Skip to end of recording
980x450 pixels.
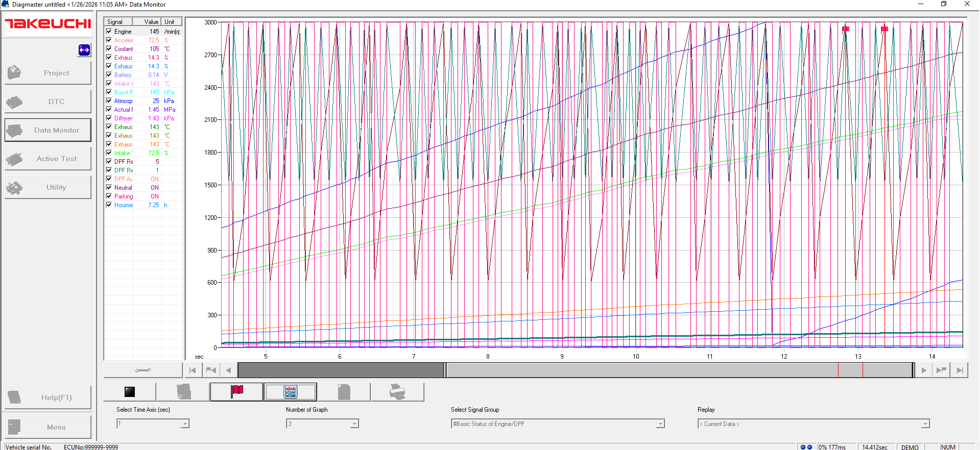(960, 370)
